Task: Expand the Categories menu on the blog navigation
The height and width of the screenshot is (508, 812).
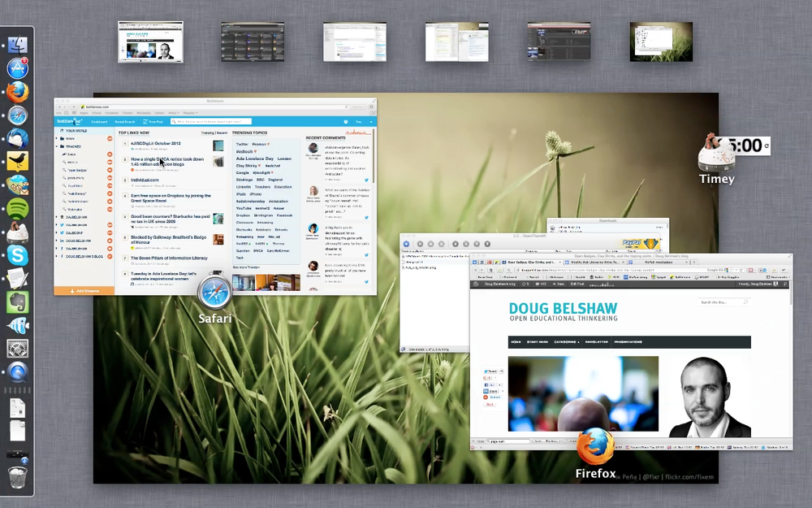Action: 567,341
